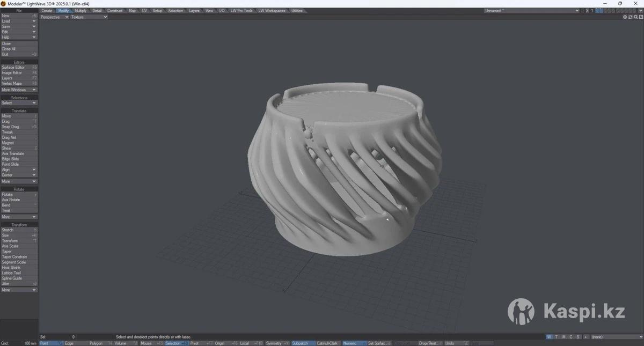Switch to the LW Pro Tools tab
644x346 pixels.
click(x=241, y=11)
